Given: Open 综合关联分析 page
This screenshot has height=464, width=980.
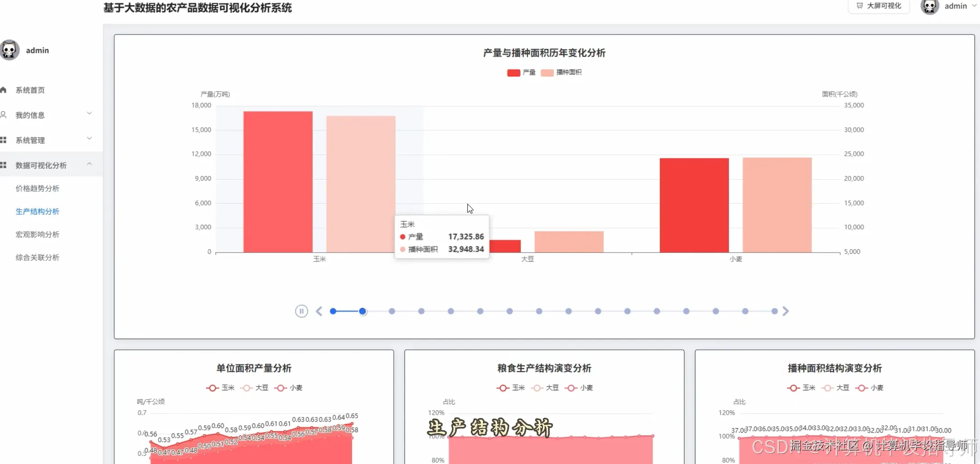Looking at the screenshot, I should tap(37, 258).
